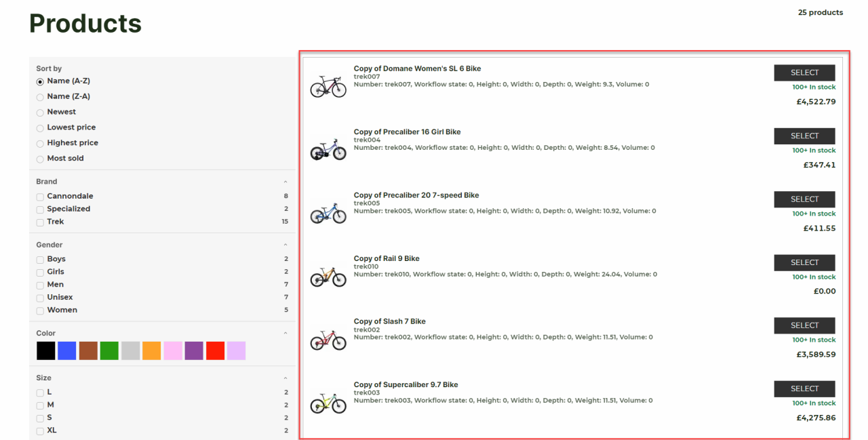Click the Slash 7 bike image

[328, 339]
